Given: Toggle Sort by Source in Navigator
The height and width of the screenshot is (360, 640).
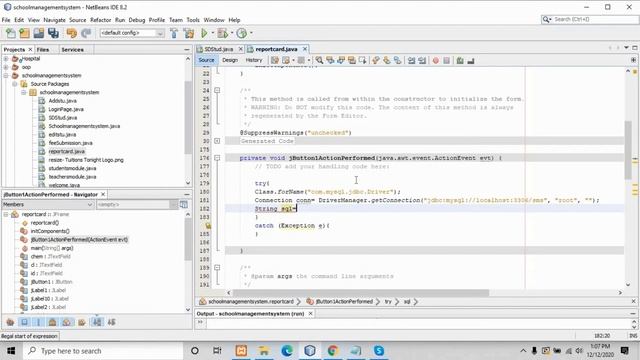Looking at the screenshot, I should (111, 322).
